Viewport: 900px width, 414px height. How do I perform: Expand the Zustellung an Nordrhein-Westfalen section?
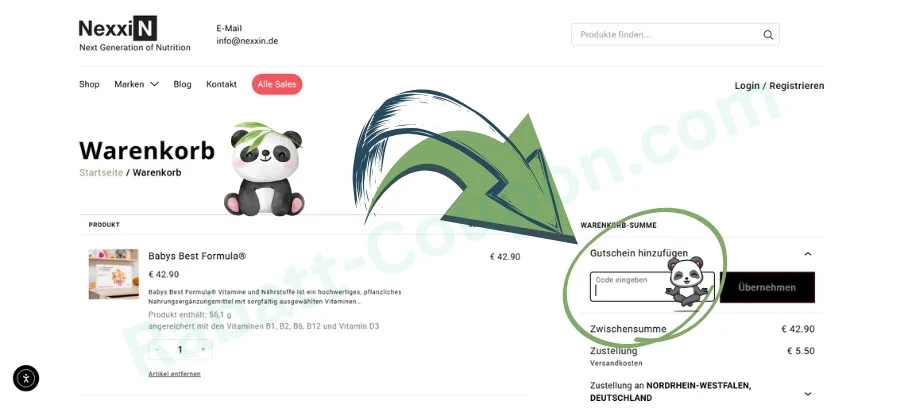[x=808, y=393]
